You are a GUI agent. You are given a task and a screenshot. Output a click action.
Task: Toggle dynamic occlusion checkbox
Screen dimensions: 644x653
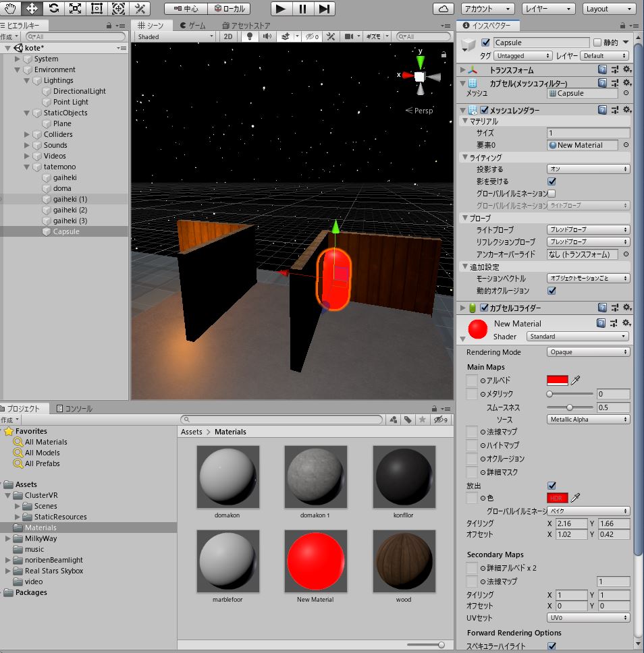point(552,291)
